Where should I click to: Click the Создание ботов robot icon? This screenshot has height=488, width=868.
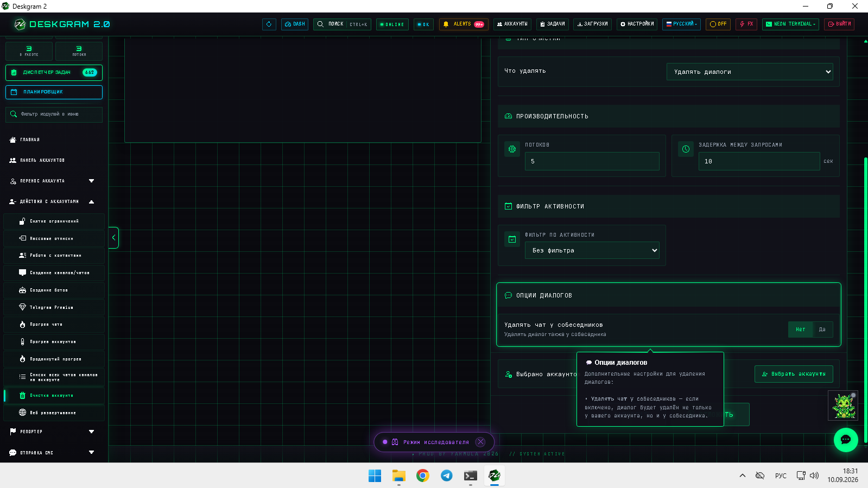(x=22, y=290)
